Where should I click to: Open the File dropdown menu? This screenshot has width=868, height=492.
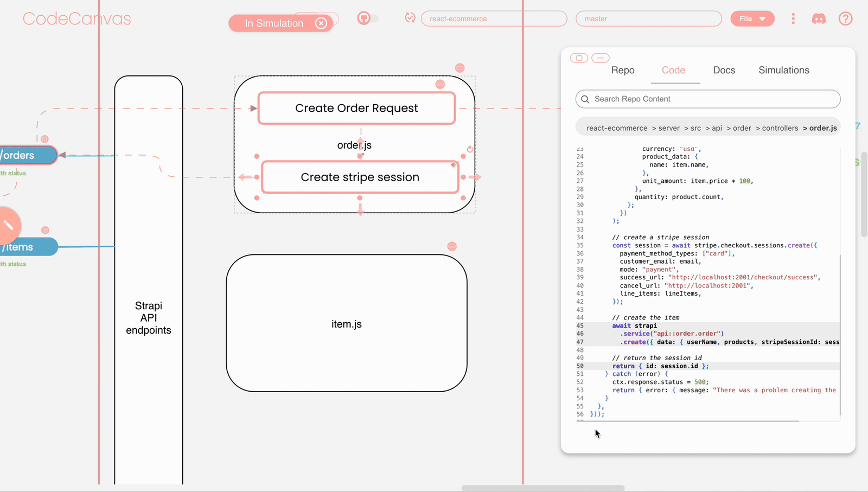pos(752,18)
